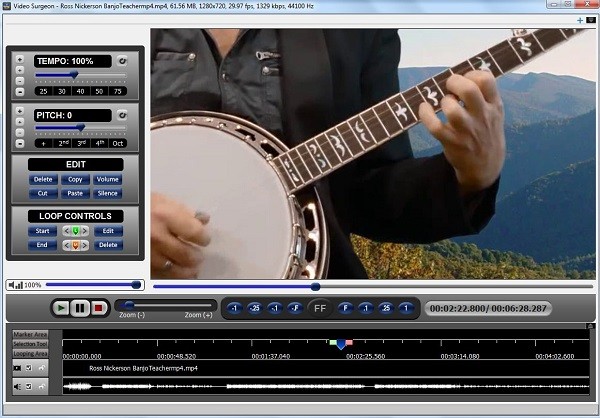This screenshot has width=600, height=418.
Task: Shift pitch by a 2nd interval
Action: 63,144
